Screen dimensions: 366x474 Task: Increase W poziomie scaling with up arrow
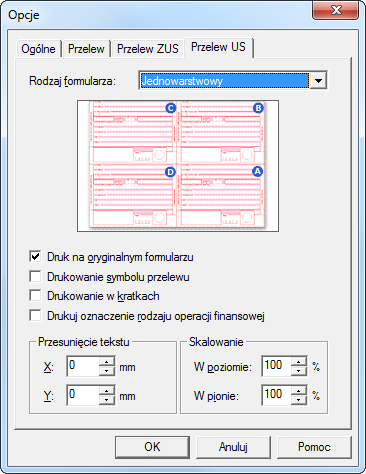click(299, 362)
